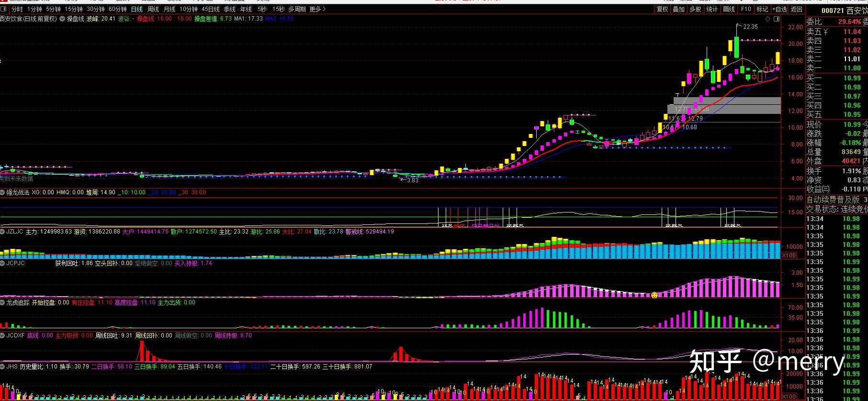The width and height of the screenshot is (868, 401).
Task: Click the 换手 1.91% value
Action: pos(851,171)
